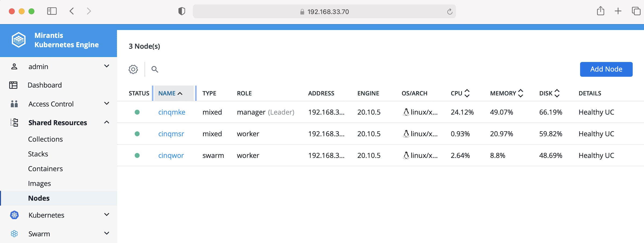Click the Mirantis Kubernetes Engine logo

click(19, 40)
